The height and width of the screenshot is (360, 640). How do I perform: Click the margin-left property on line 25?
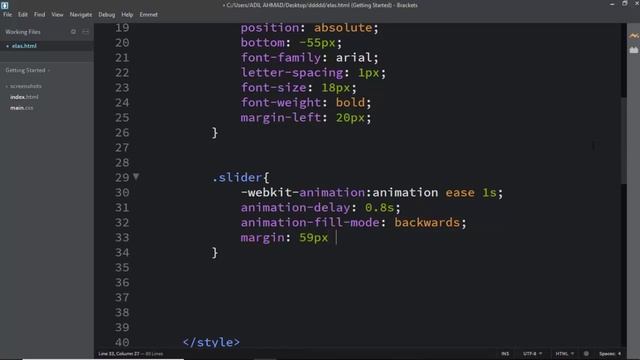click(x=281, y=118)
